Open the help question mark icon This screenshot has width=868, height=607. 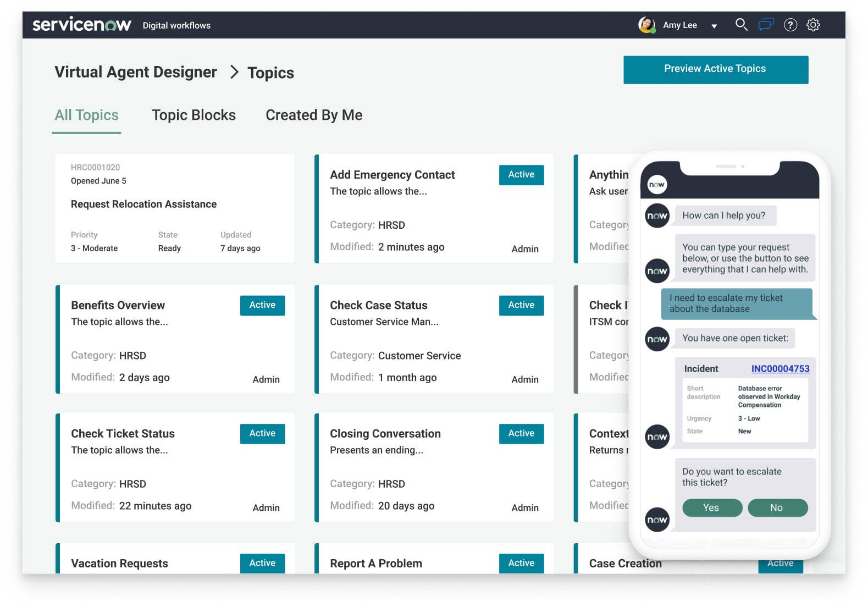(790, 25)
